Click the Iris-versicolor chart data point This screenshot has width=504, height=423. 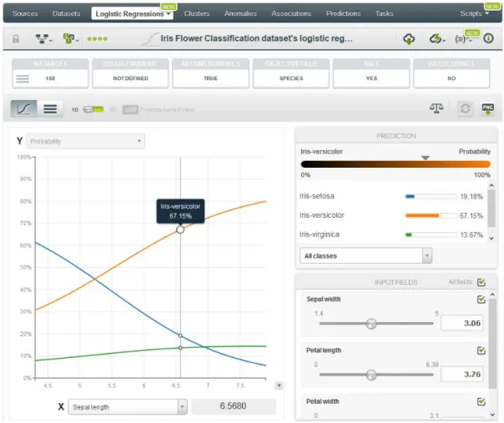click(x=180, y=229)
